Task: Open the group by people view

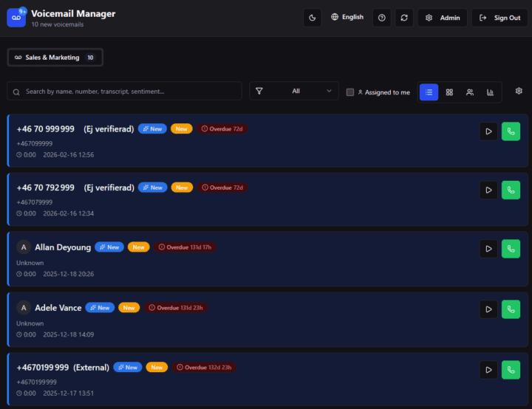Action: click(x=470, y=92)
